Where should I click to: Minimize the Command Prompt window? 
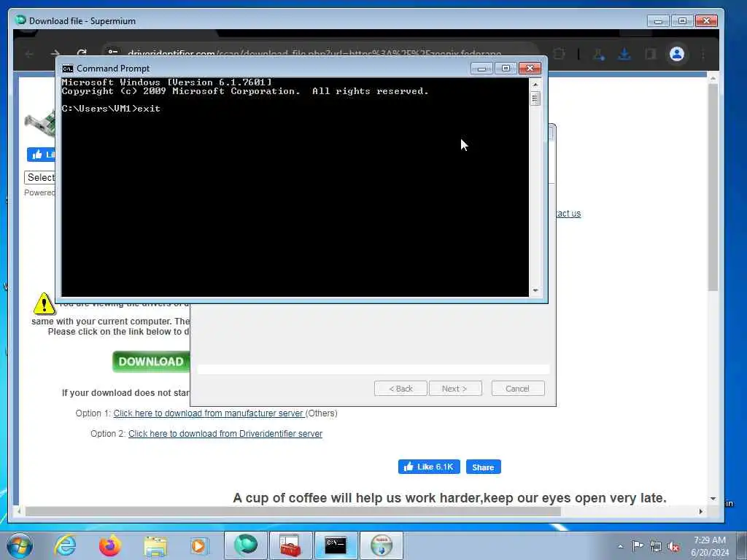click(x=481, y=69)
